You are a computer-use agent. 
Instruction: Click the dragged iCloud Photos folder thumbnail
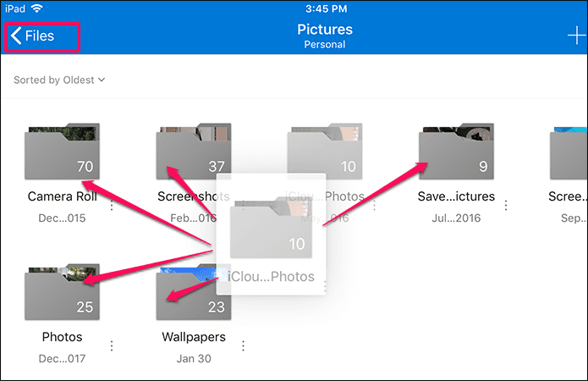coord(271,229)
